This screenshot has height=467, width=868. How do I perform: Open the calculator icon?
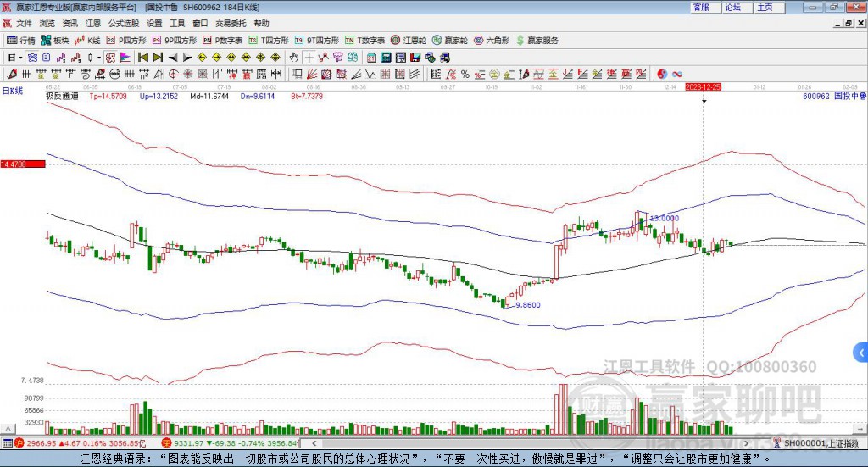tap(386, 58)
